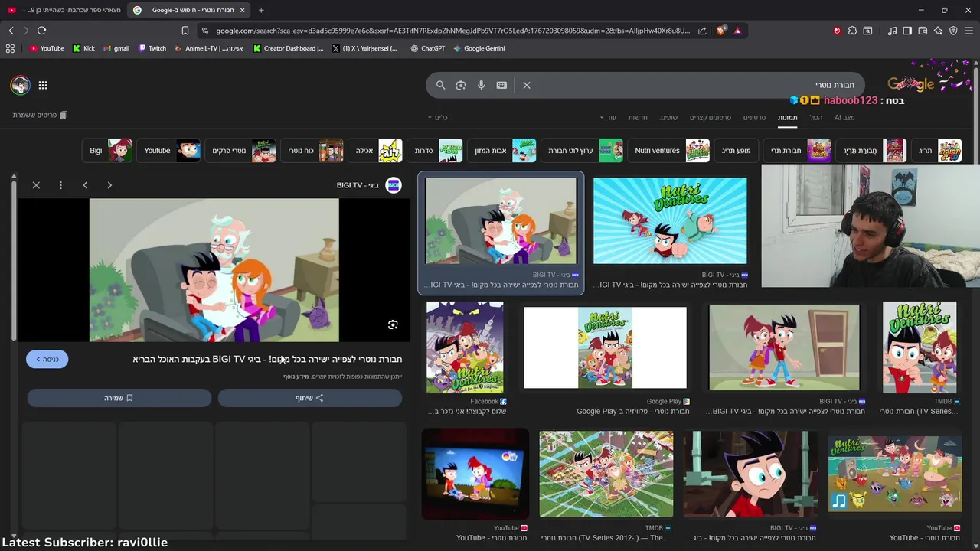Click the share icon in address bar

pos(702,31)
